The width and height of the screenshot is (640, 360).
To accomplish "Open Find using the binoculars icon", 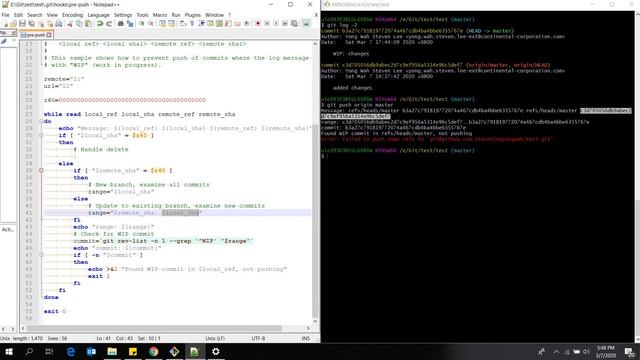I will (x=120, y=24).
